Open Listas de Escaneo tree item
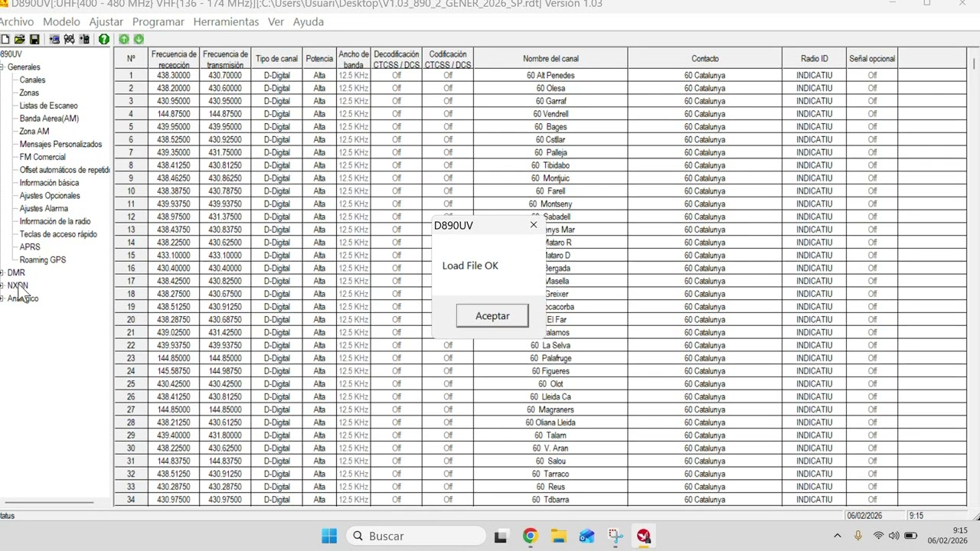The height and width of the screenshot is (551, 980). pyautogui.click(x=48, y=106)
